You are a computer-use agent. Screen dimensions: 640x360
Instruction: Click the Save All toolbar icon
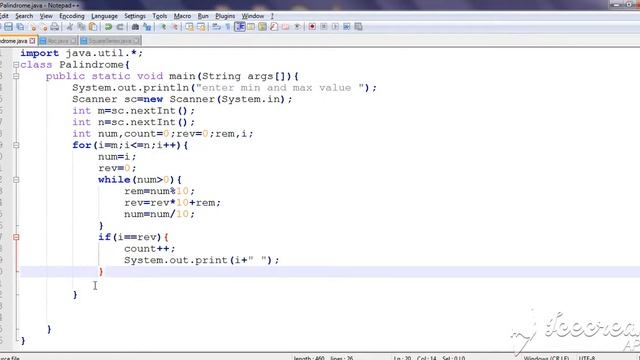tap(20, 27)
